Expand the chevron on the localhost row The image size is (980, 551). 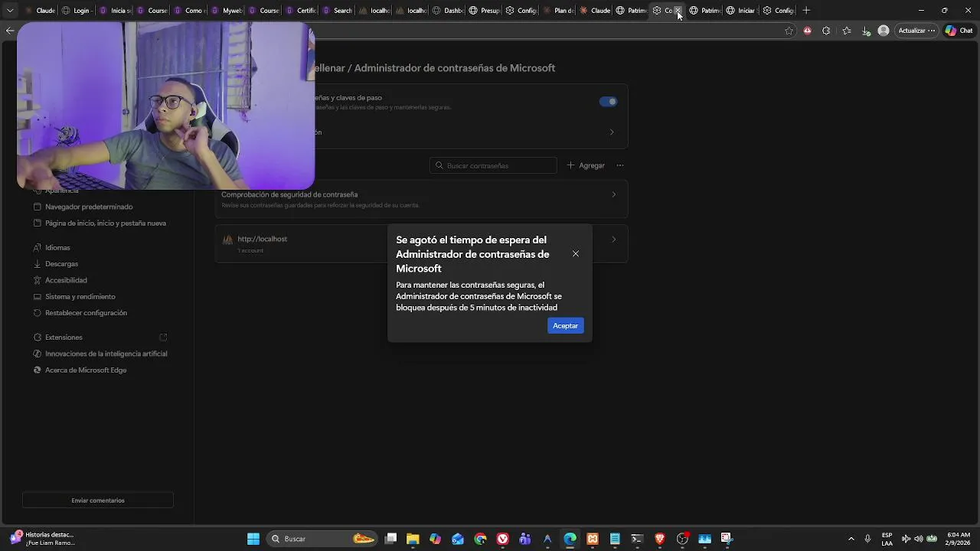[x=613, y=240]
